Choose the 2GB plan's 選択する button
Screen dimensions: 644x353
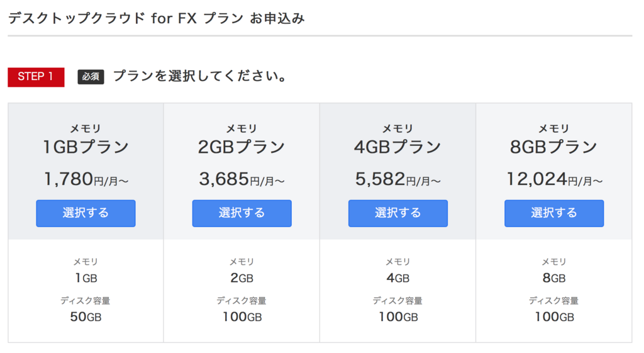tap(241, 213)
